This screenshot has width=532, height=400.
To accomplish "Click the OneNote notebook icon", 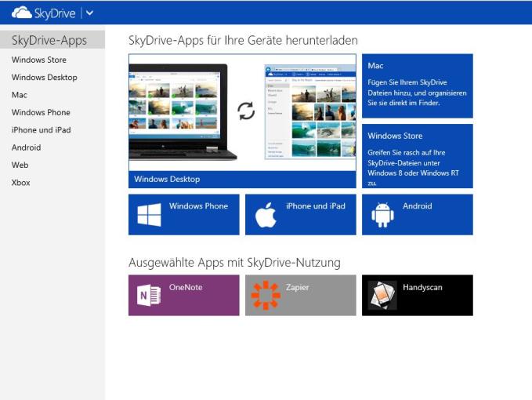I will coord(149,296).
